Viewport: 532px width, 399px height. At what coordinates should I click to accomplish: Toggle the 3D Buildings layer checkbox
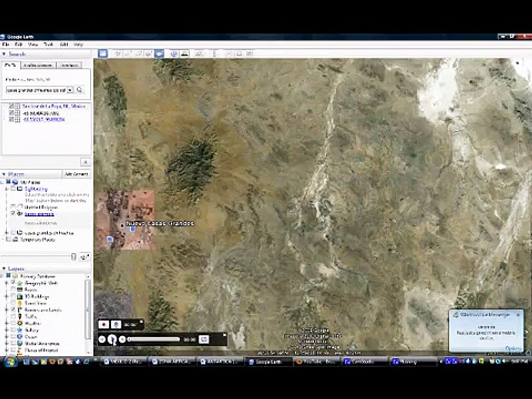pos(13,296)
